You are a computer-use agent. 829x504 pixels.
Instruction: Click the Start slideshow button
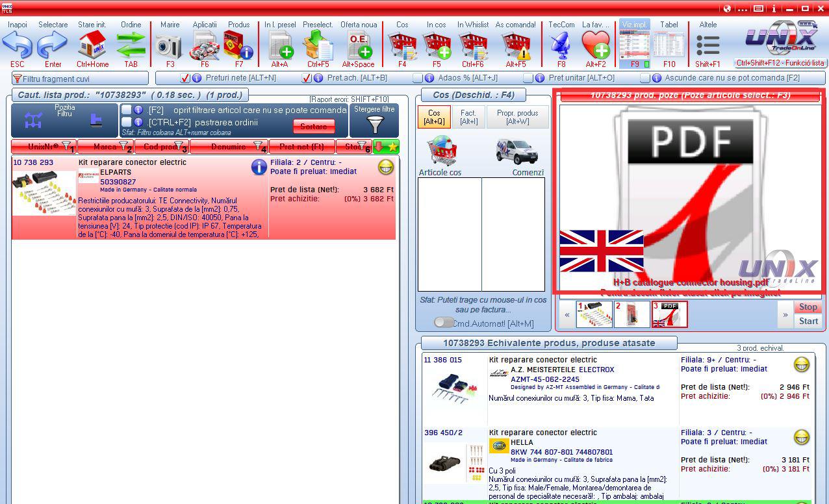tap(808, 321)
